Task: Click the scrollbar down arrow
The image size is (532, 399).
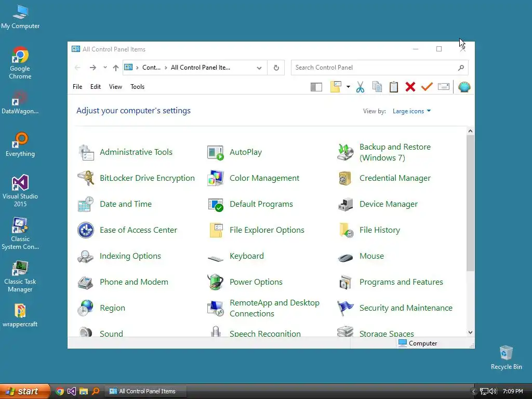Action: point(470,332)
